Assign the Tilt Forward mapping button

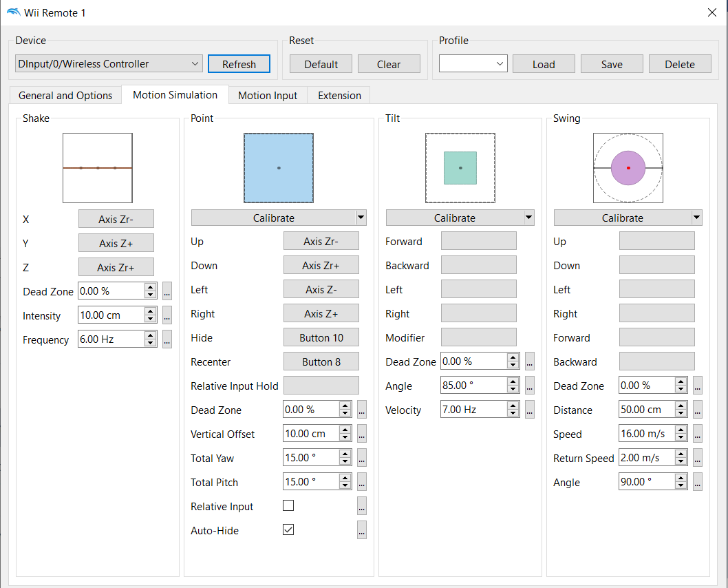(479, 241)
